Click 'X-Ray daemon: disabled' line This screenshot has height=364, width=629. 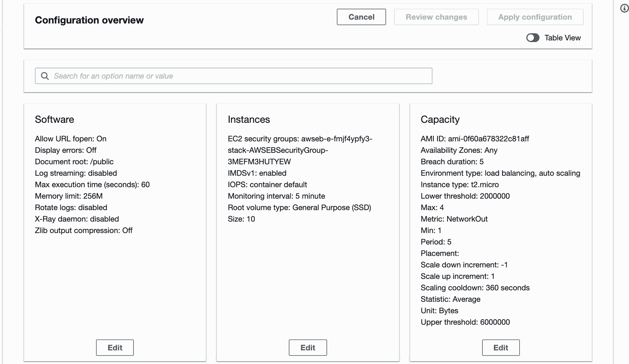[x=77, y=219]
